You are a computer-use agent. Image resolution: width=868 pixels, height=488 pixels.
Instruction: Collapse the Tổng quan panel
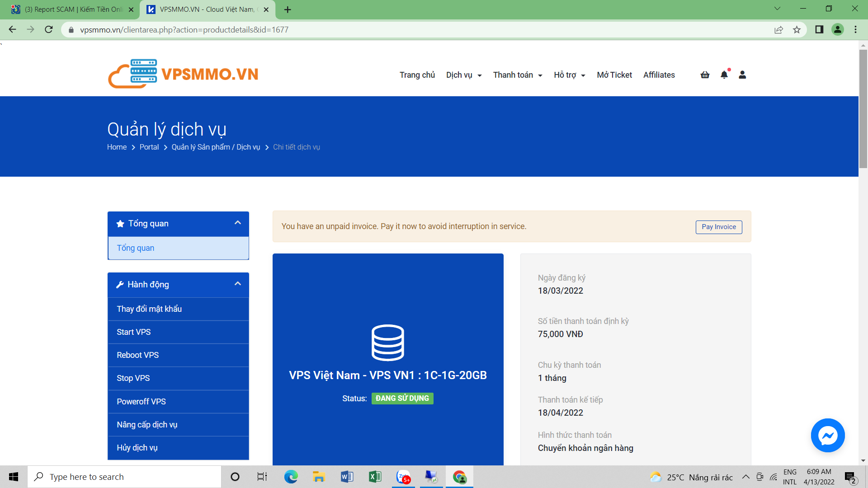tap(238, 223)
